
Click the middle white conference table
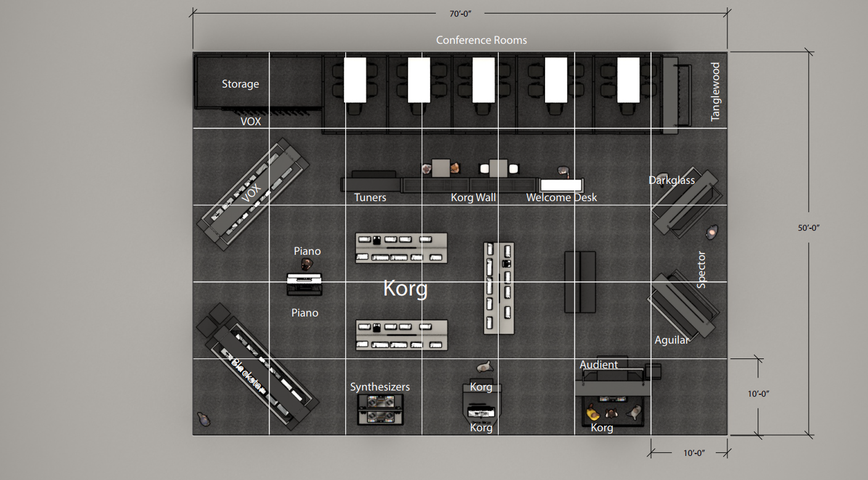[484, 80]
